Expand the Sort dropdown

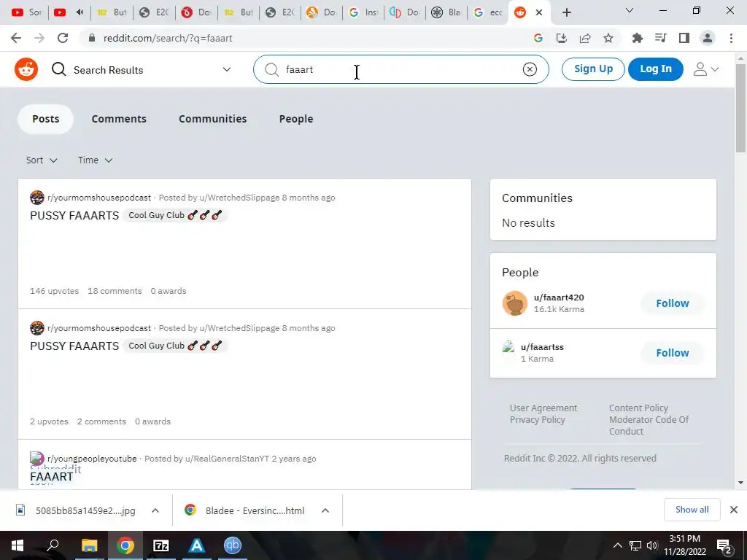42,160
